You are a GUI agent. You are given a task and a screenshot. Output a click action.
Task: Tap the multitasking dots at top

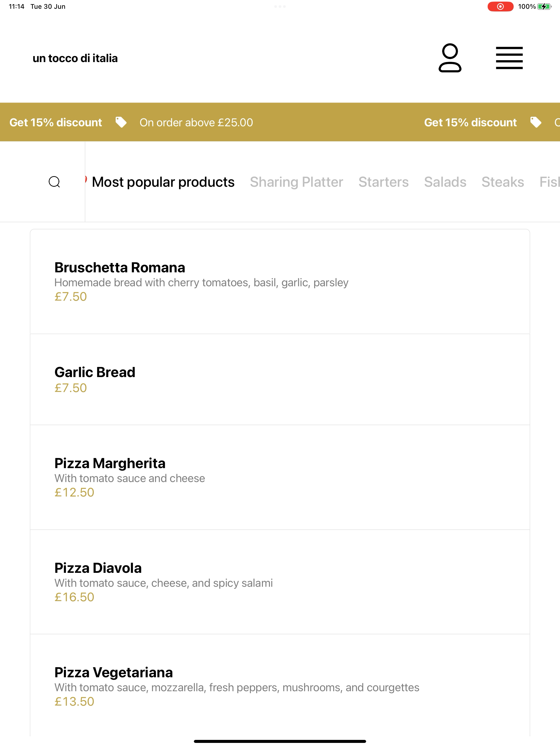tap(280, 6)
